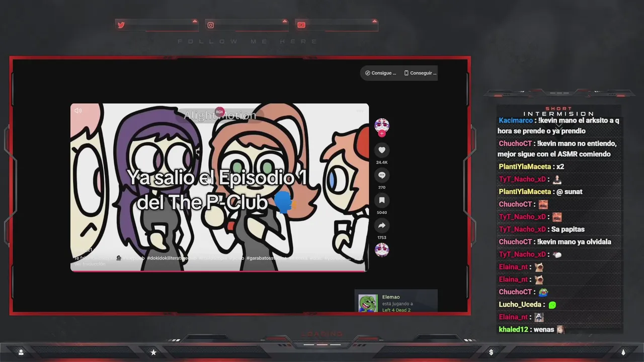Open the #garabatosstudios hashtag
Viewport: 644px width, 362px height.
267,258
